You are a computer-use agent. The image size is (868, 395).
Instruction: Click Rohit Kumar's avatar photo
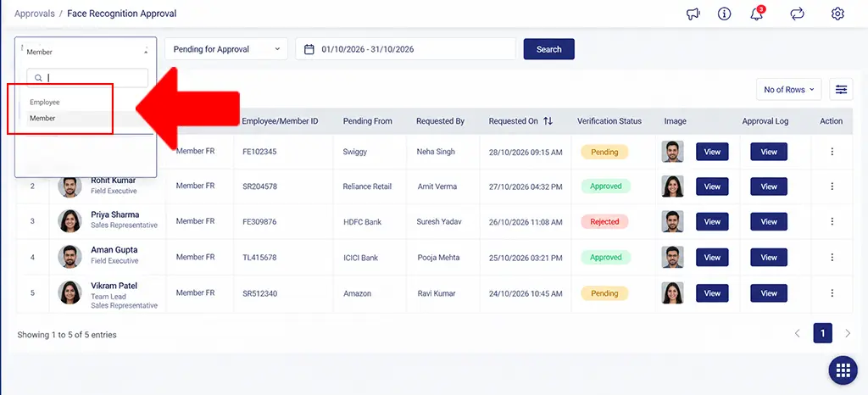[70, 186]
